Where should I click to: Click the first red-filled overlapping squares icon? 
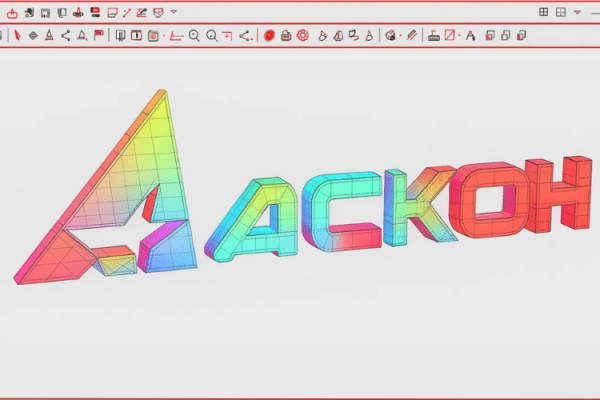coord(490,36)
